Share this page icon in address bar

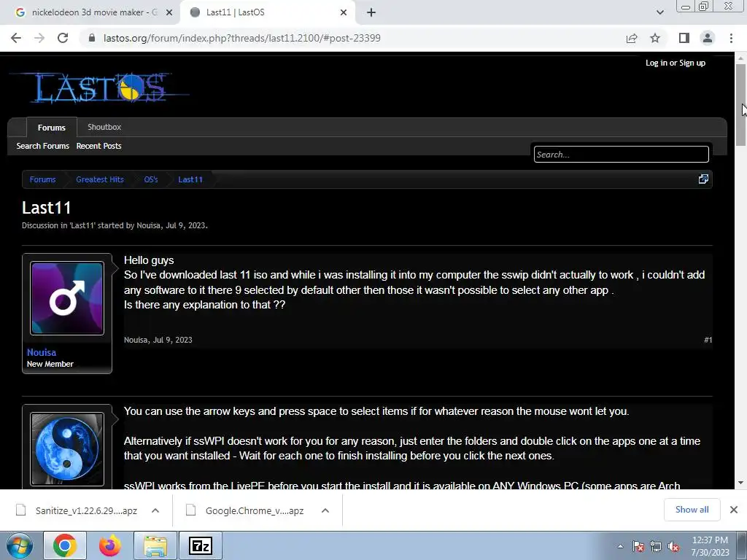pyautogui.click(x=632, y=38)
